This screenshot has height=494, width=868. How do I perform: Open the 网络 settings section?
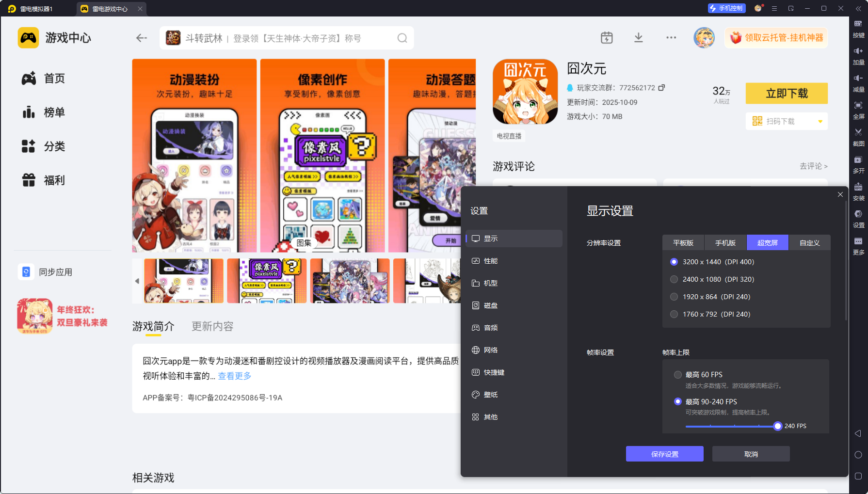coord(514,350)
